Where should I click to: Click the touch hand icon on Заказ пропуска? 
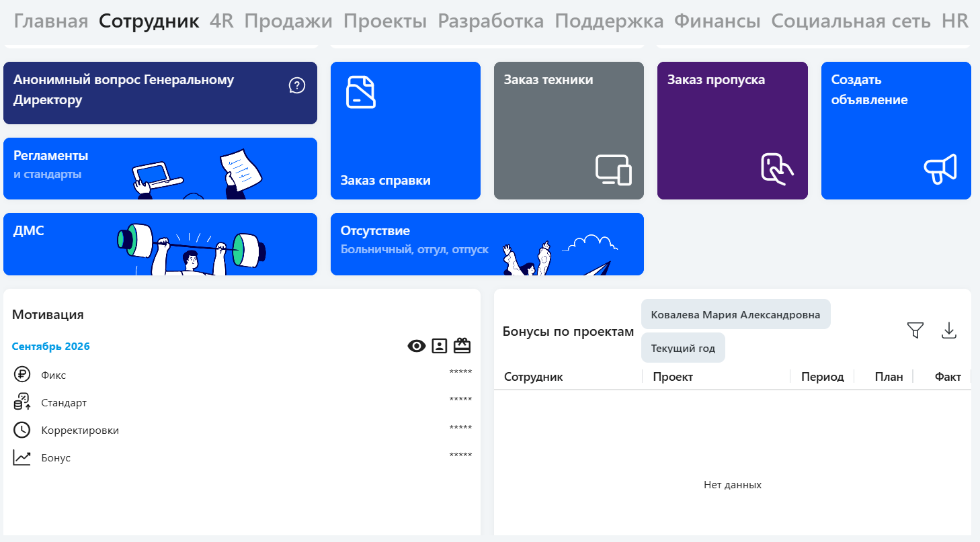777,169
